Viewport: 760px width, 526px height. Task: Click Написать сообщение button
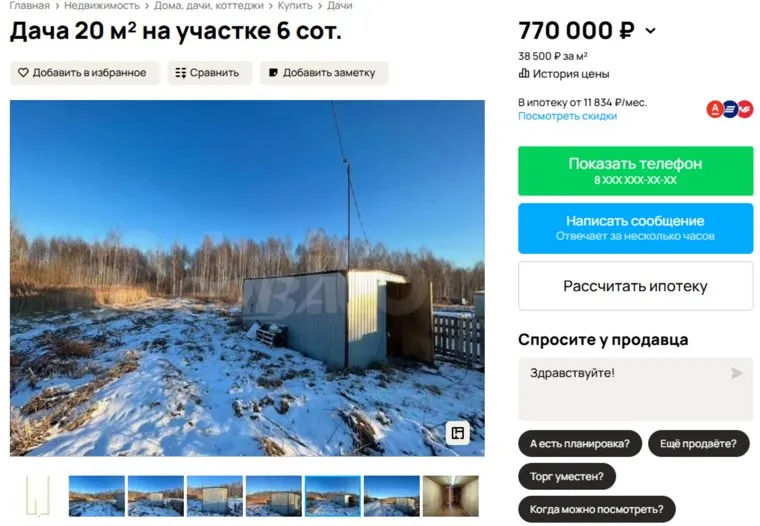[x=635, y=228]
